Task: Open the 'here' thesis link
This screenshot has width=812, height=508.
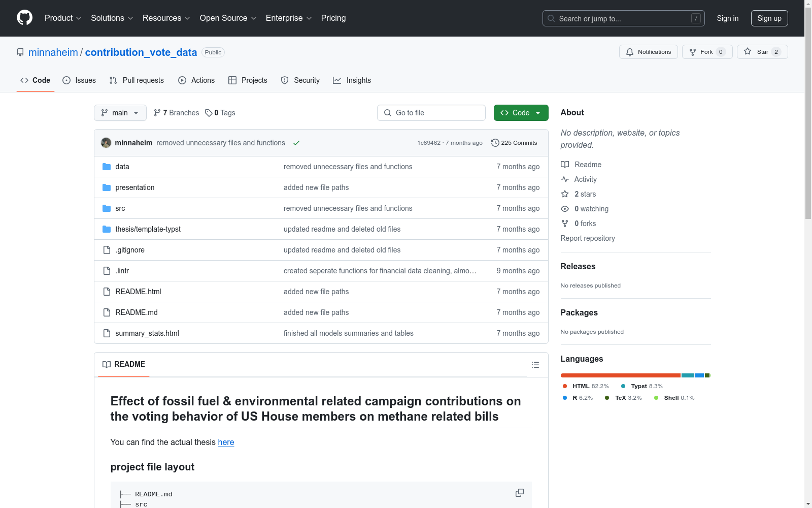Action: tap(226, 442)
